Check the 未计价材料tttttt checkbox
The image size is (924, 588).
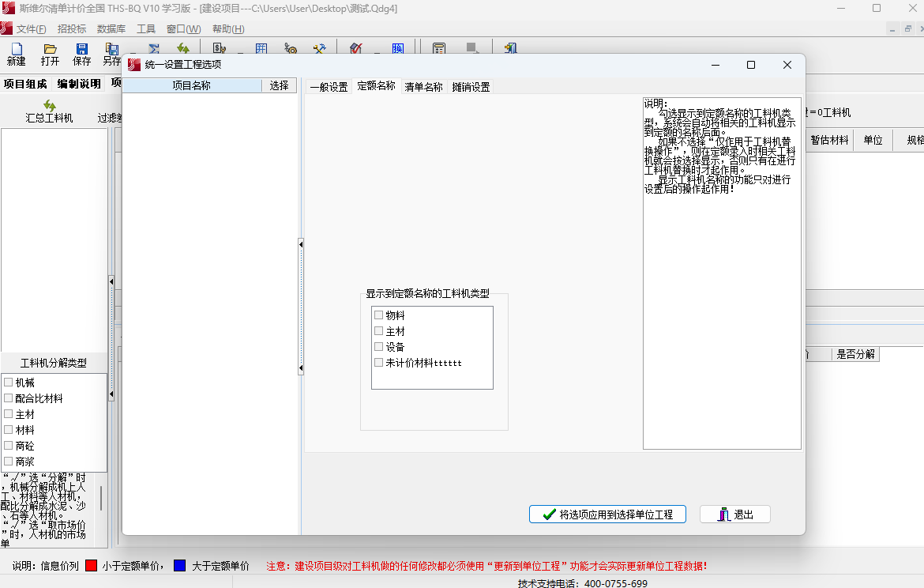point(379,363)
